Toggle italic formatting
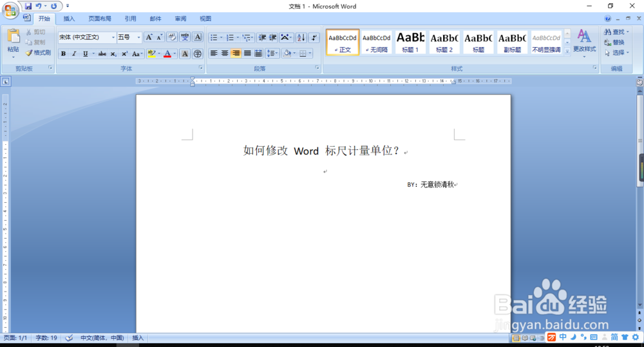 pos(74,54)
